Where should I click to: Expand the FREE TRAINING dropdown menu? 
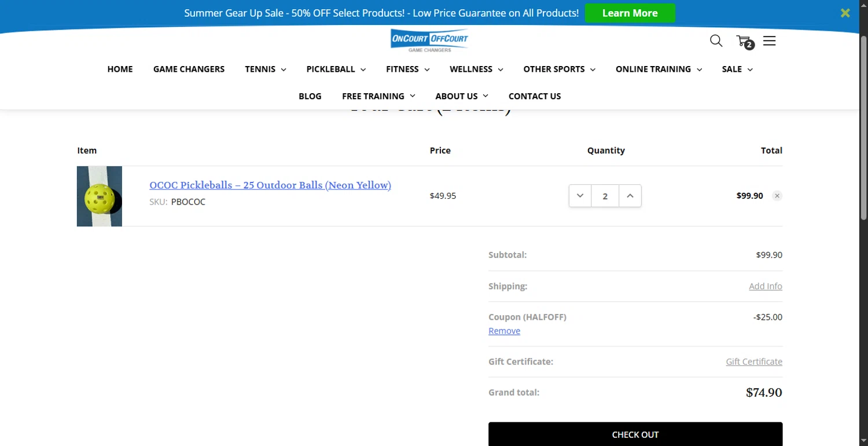pyautogui.click(x=378, y=96)
